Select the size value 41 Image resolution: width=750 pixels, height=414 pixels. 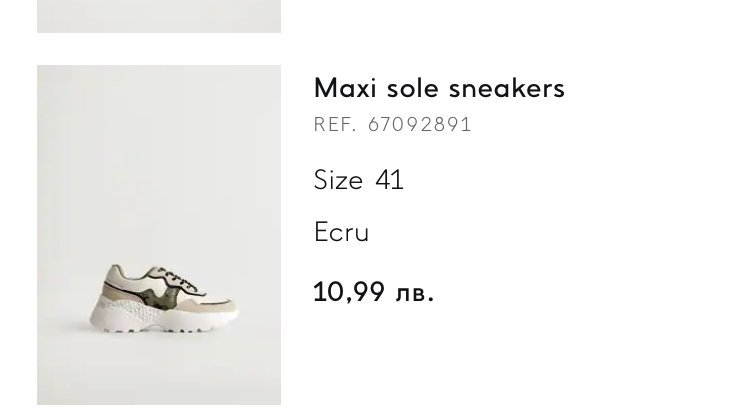pos(389,180)
